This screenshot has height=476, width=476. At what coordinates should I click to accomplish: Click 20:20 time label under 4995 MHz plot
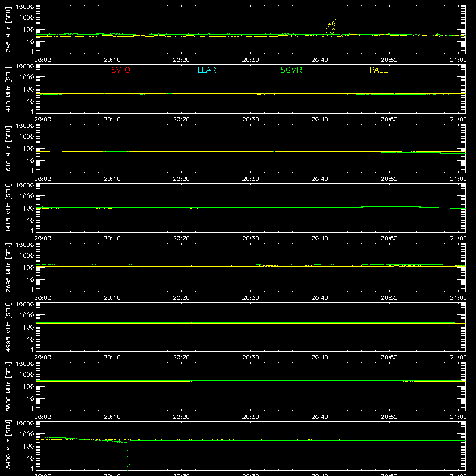pyautogui.click(x=181, y=358)
